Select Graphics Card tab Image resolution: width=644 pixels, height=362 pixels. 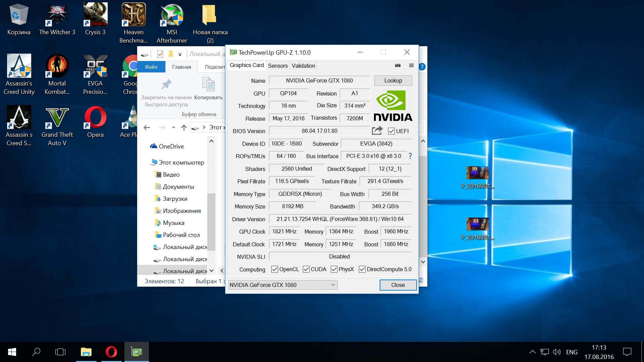point(247,65)
